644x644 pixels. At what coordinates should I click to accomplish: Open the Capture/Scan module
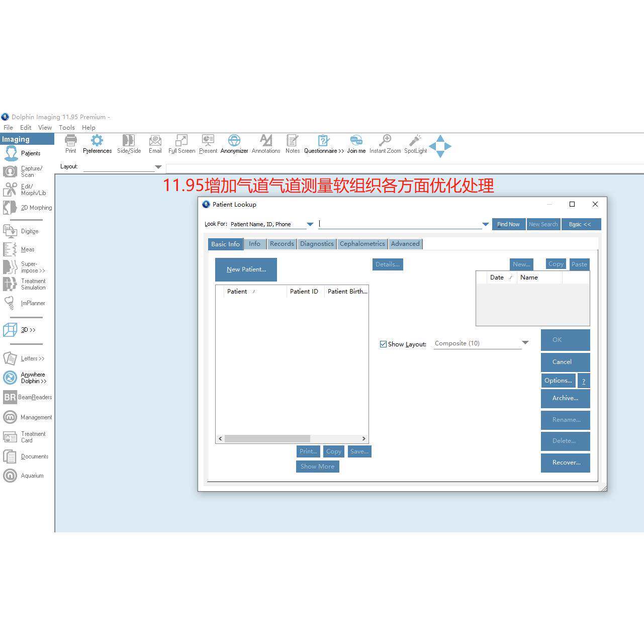[23, 171]
